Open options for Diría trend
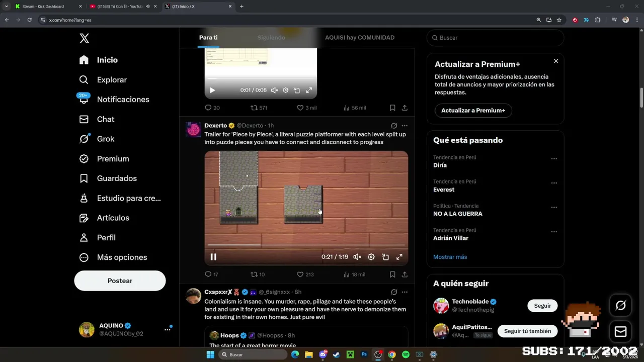 click(554, 159)
